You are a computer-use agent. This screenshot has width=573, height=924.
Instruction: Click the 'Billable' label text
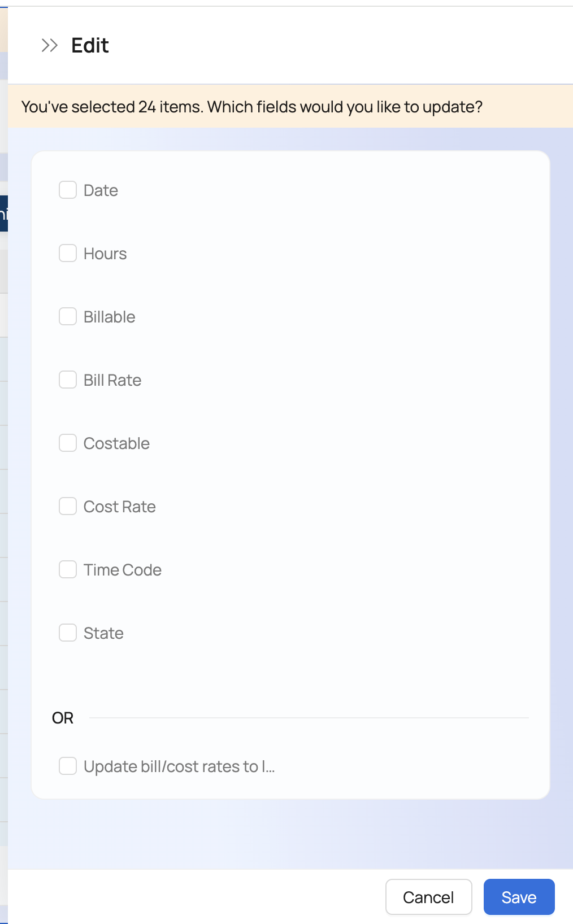[x=110, y=317]
